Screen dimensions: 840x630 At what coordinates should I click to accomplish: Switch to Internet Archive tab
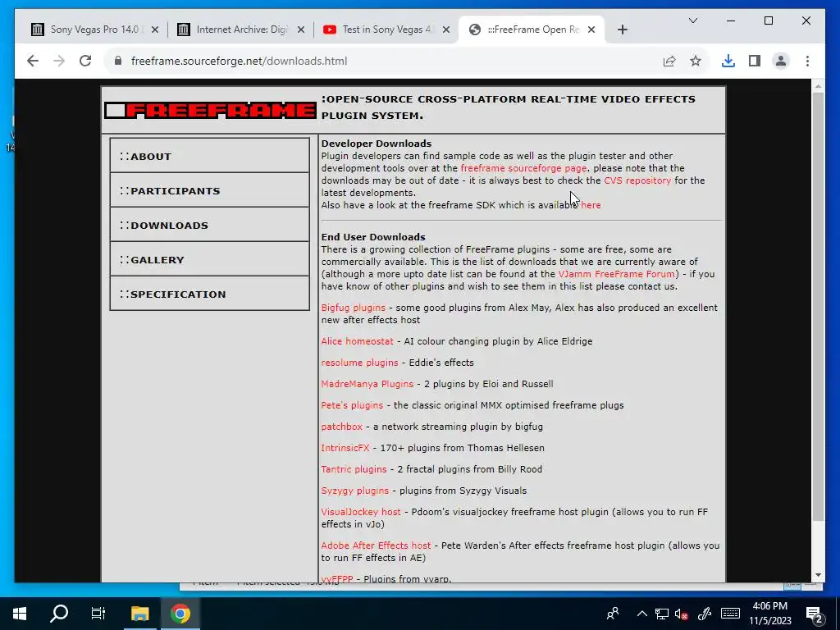pyautogui.click(x=240, y=30)
